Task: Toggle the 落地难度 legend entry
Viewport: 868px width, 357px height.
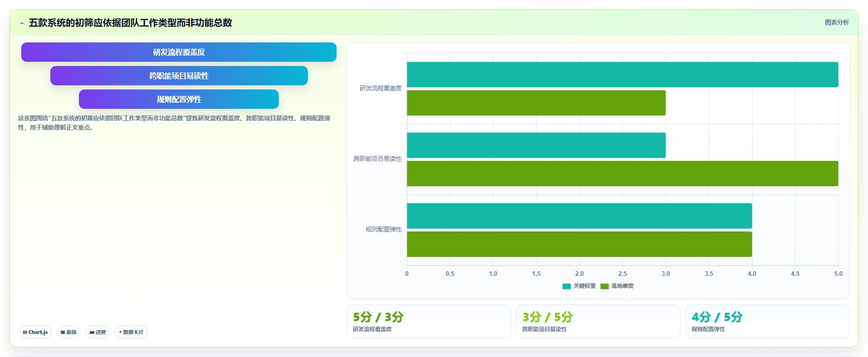Action: (x=617, y=286)
